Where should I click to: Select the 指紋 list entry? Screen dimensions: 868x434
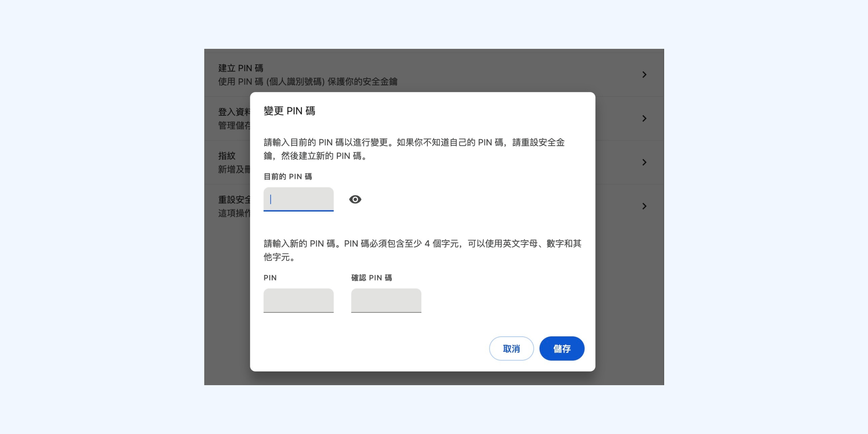point(227,156)
